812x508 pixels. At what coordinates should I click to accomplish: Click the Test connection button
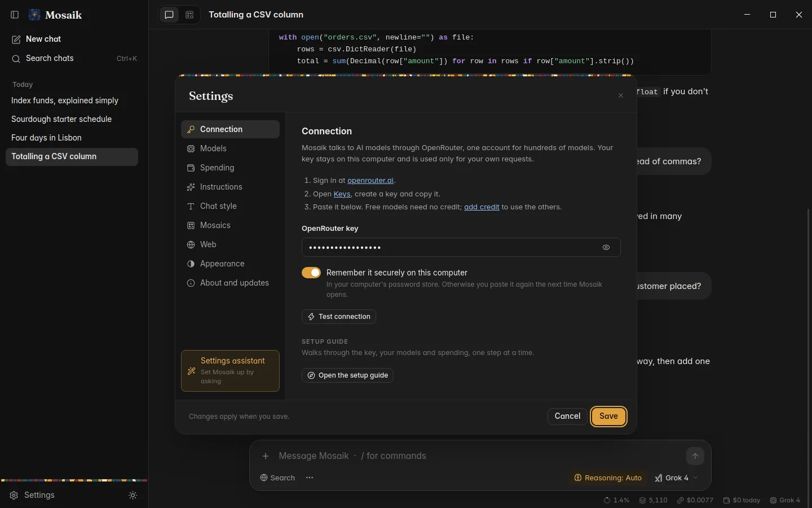pyautogui.click(x=339, y=317)
